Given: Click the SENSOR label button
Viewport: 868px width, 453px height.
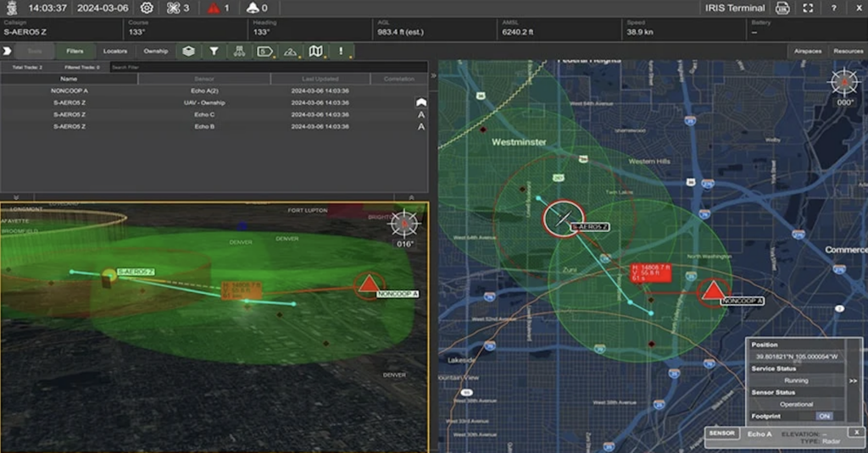Looking at the screenshot, I should point(722,433).
